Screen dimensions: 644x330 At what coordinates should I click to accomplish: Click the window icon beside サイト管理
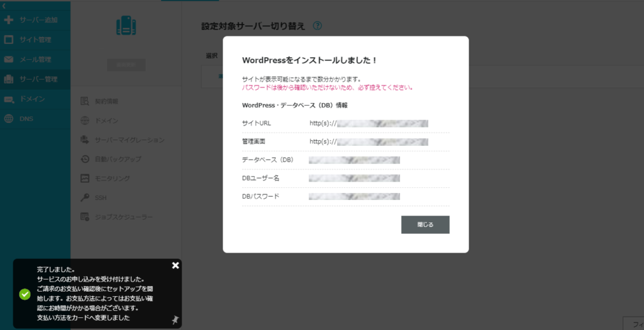[9, 40]
